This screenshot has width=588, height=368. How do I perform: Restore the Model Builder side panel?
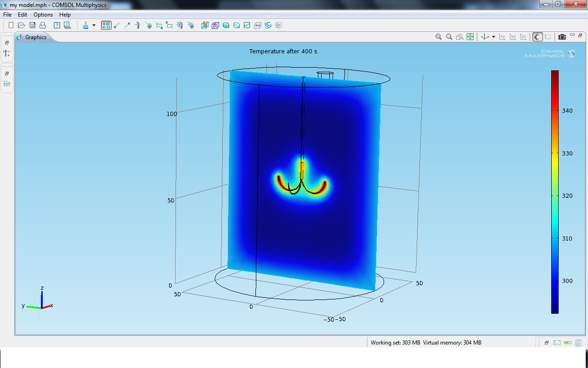point(7,43)
